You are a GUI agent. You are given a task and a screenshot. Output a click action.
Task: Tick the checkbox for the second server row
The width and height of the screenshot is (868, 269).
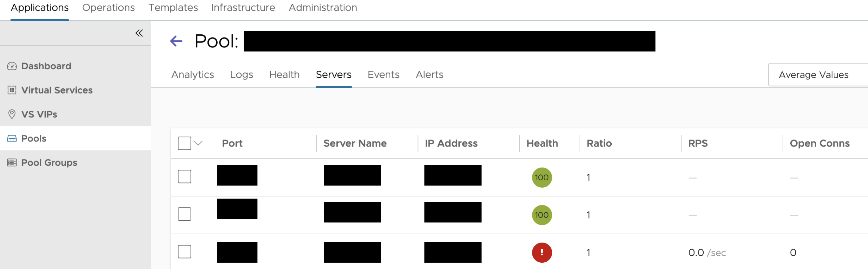coord(184,214)
